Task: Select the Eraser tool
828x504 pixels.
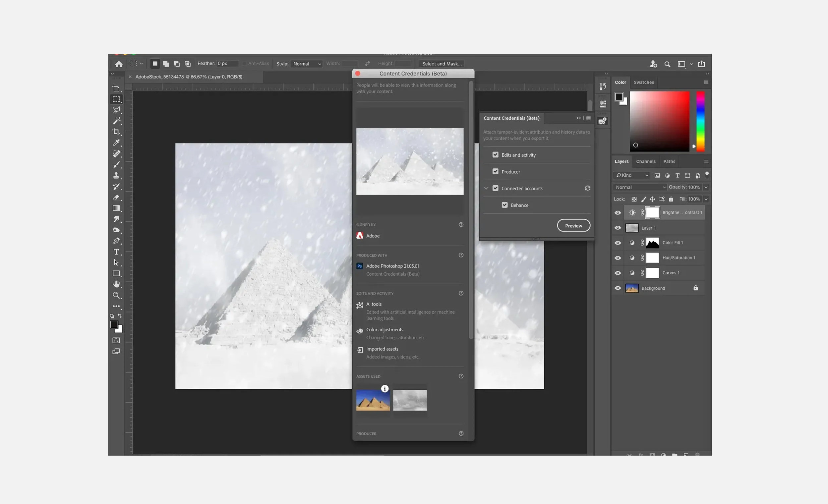Action: click(116, 197)
